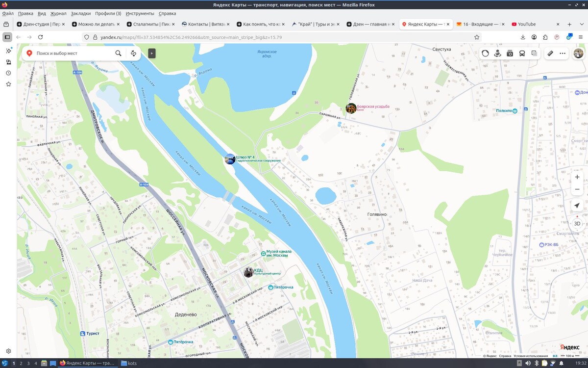
Task: Open the Профили (3) menu
Action: coord(108,13)
